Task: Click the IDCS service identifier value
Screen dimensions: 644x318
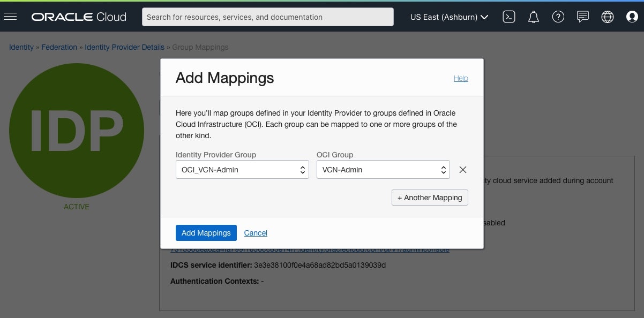Action: [x=320, y=265]
